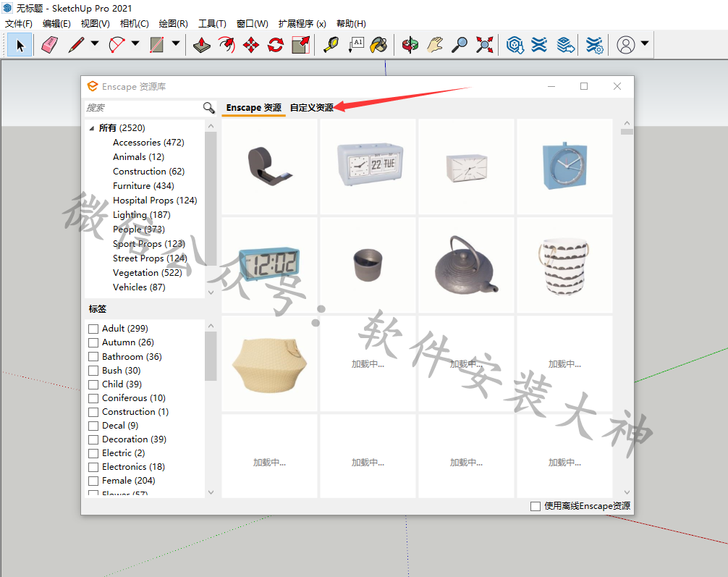This screenshot has height=577, width=728.
Task: Select the Arc drawing tool
Action: pos(117,45)
